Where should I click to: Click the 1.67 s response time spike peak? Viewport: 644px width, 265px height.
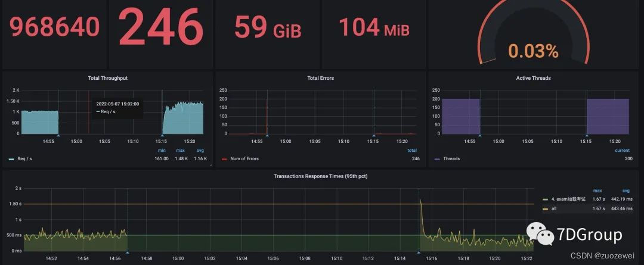coord(420,200)
